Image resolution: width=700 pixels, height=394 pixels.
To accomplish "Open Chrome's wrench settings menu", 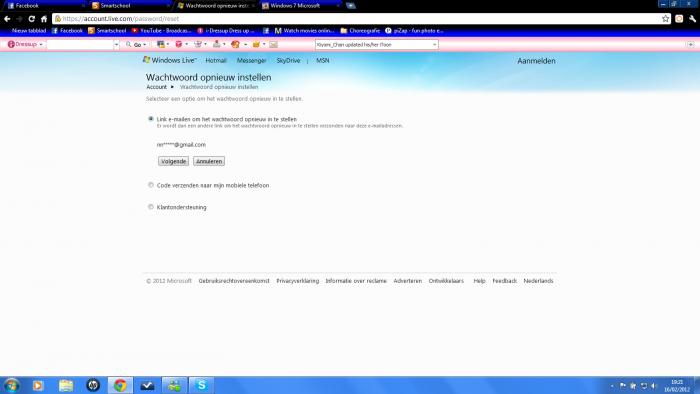I will tap(692, 19).
